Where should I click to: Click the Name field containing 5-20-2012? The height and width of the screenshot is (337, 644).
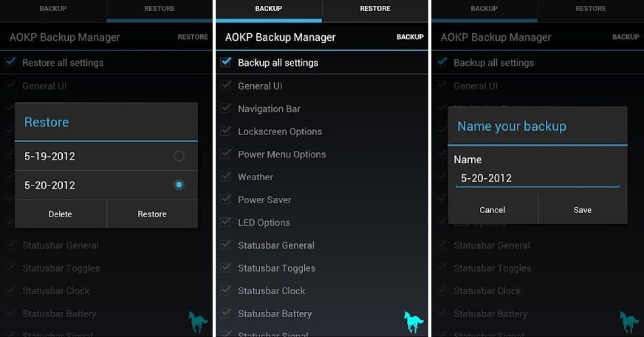(537, 179)
